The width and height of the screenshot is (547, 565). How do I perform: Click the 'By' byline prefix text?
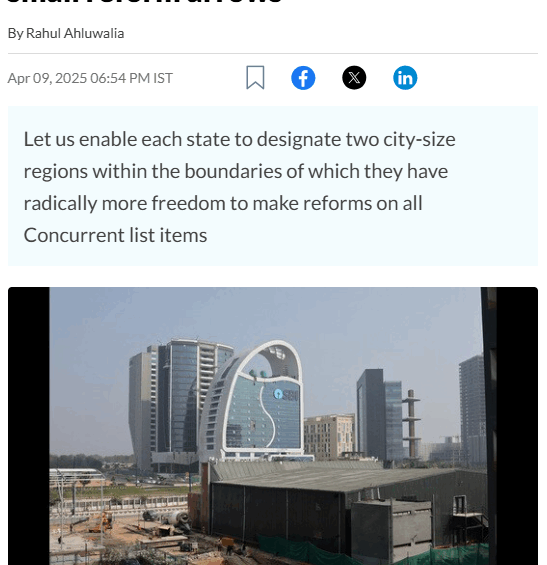(15, 34)
